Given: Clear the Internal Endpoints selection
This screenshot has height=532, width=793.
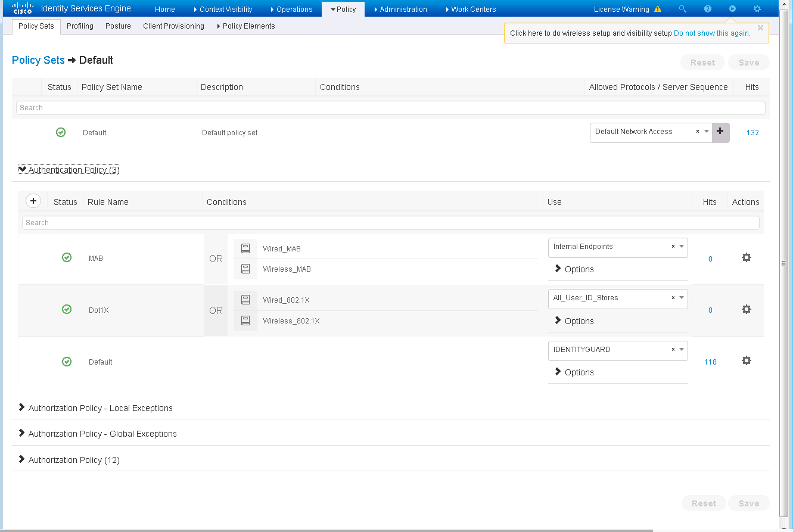Looking at the screenshot, I should click(673, 247).
